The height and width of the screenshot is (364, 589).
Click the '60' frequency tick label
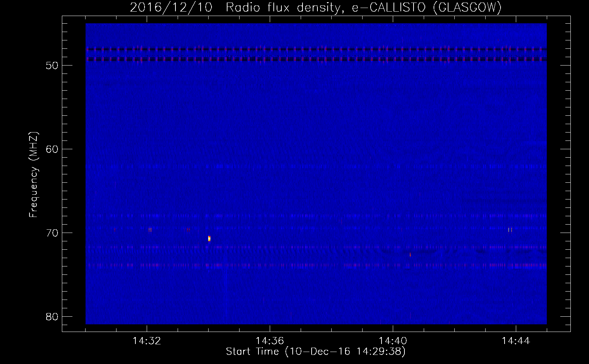[x=52, y=149]
